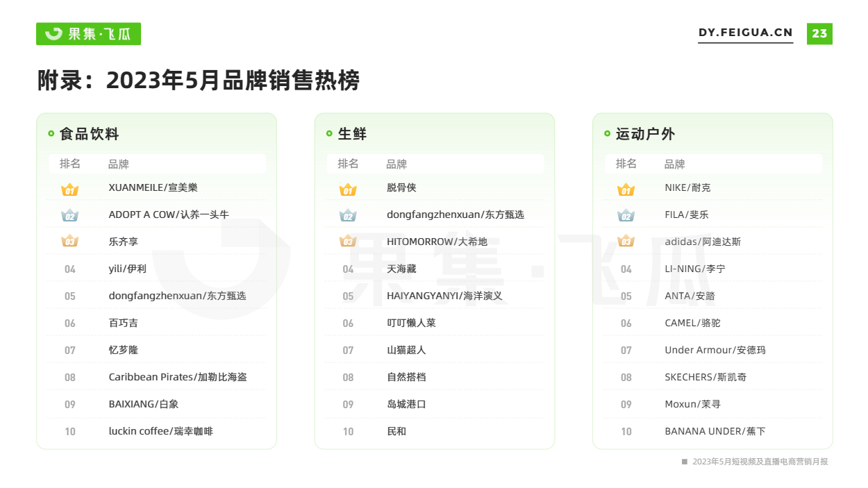Screen dimensions: 868x488
Task: Open the DY.FEIGUA.CN link
Action: coord(746,33)
